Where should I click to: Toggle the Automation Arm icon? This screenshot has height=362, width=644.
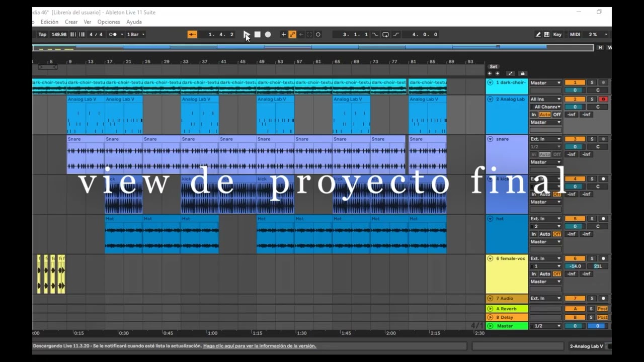pos(292,34)
